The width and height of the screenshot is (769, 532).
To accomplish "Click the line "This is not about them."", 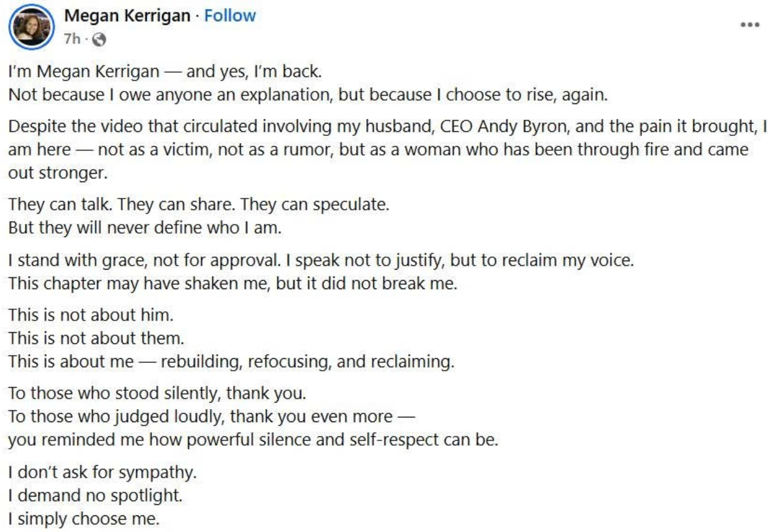I will [x=96, y=338].
